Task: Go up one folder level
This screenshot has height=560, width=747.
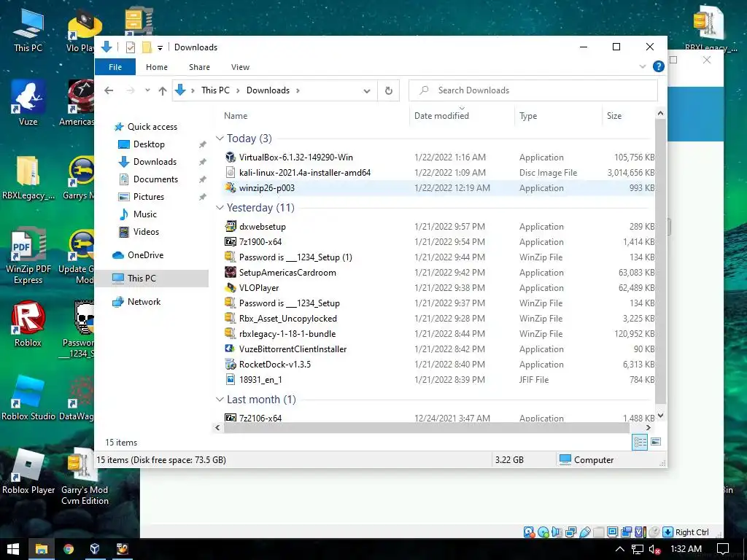Action: (x=163, y=90)
